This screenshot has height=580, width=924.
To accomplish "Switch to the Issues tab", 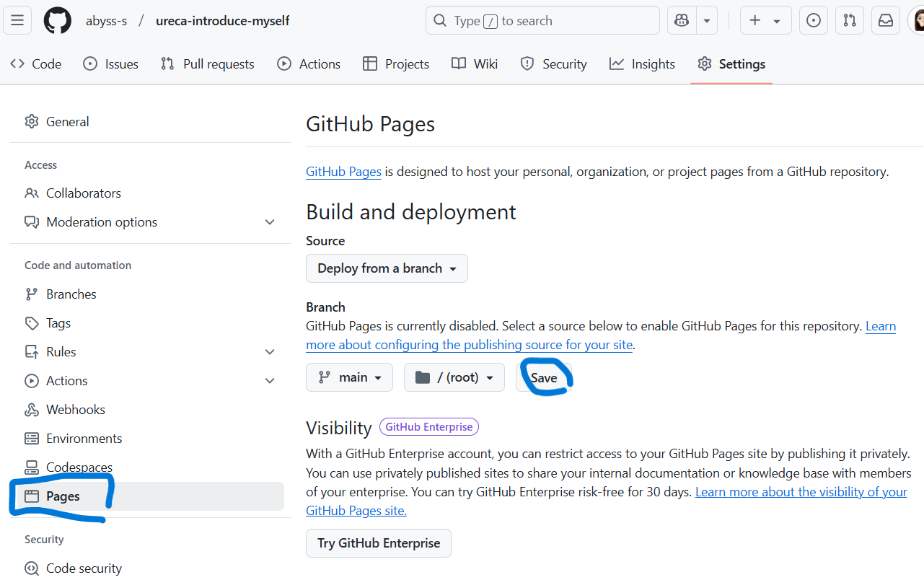I will (x=111, y=63).
